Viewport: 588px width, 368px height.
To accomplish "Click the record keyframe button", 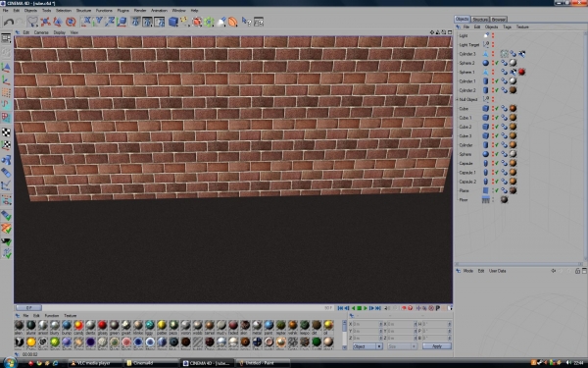I will point(404,308).
